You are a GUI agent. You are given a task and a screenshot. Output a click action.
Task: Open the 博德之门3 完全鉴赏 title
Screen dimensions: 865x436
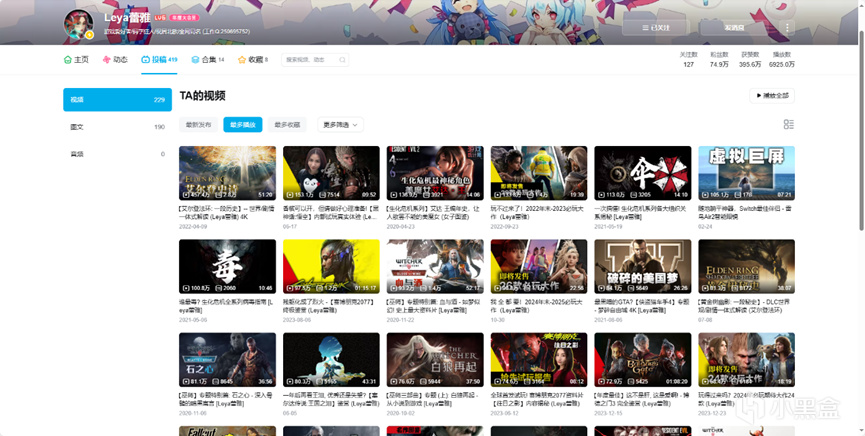point(642,400)
